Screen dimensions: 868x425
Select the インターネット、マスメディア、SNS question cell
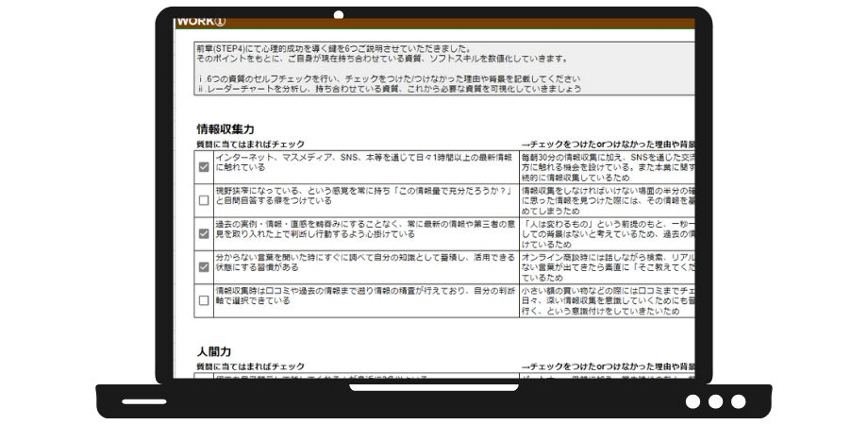click(x=366, y=167)
